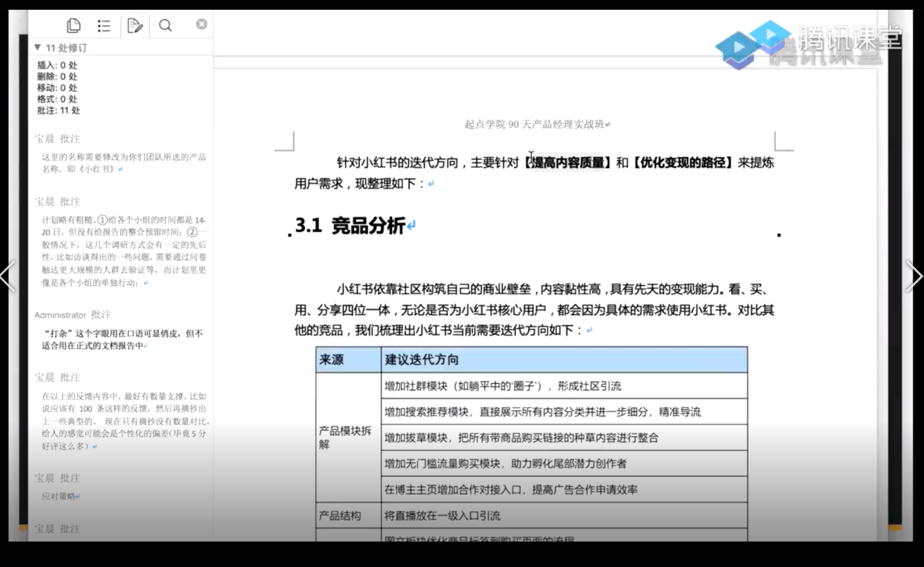Click the 批注: 11 处 revision count
The width and height of the screenshot is (924, 567).
pos(59,110)
